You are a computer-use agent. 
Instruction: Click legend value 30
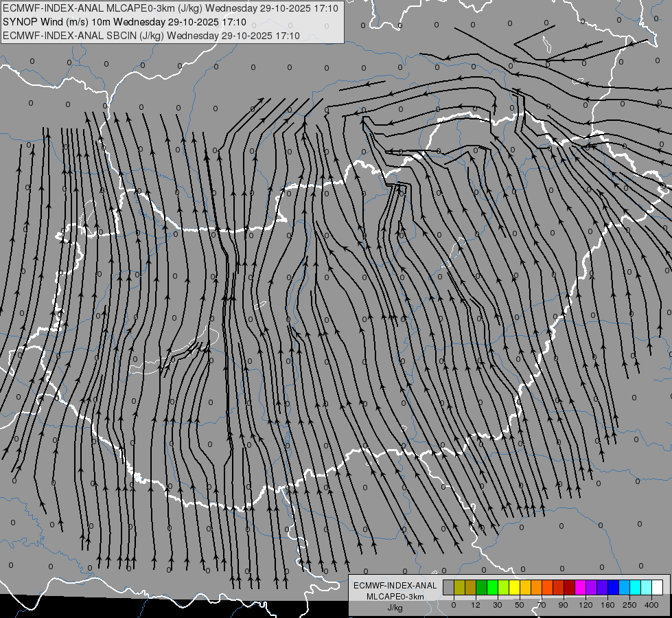click(497, 605)
